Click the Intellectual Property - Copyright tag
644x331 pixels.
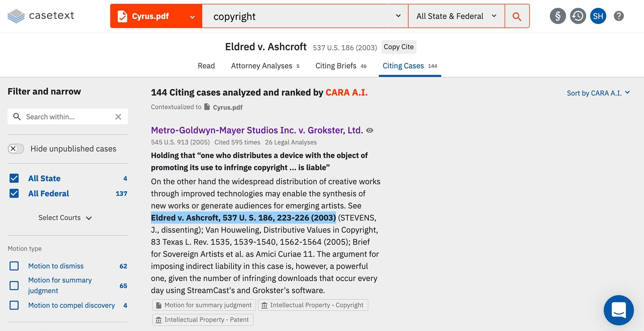coord(313,305)
